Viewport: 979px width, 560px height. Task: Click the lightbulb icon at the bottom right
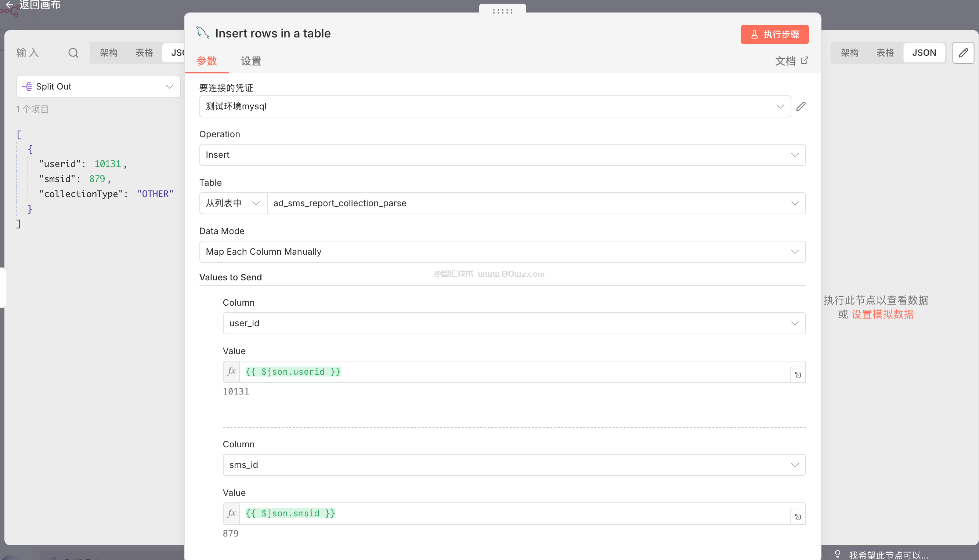coord(837,554)
